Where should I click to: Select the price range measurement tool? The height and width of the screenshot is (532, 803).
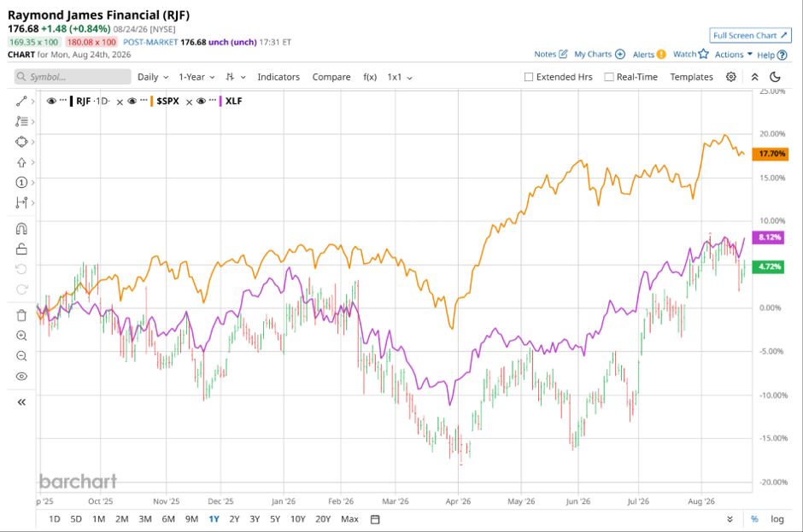click(21, 202)
